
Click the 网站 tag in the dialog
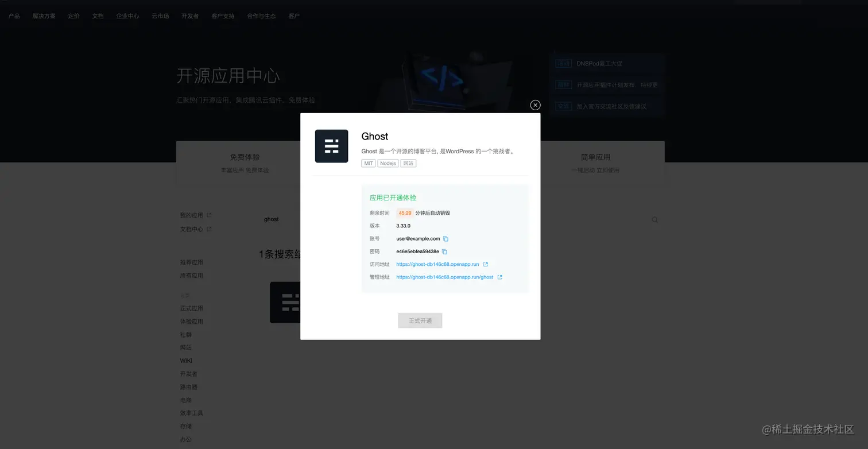(408, 164)
